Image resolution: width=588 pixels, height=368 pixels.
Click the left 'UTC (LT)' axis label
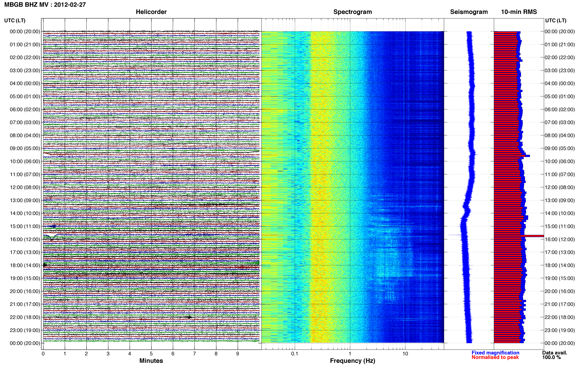coord(15,20)
